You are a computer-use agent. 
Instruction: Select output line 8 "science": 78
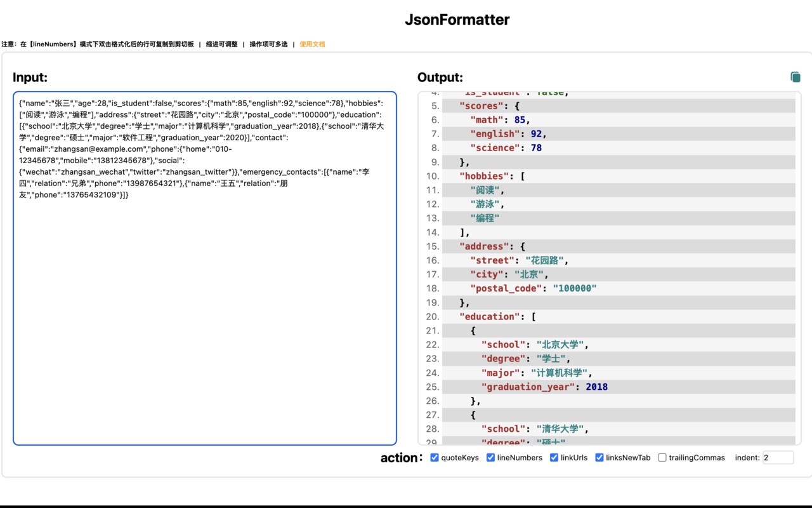(619, 147)
